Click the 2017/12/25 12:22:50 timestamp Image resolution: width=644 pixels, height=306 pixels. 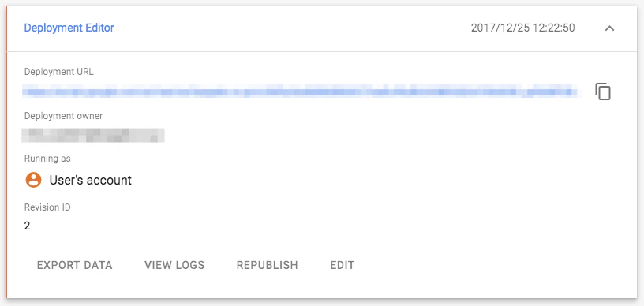tap(522, 28)
